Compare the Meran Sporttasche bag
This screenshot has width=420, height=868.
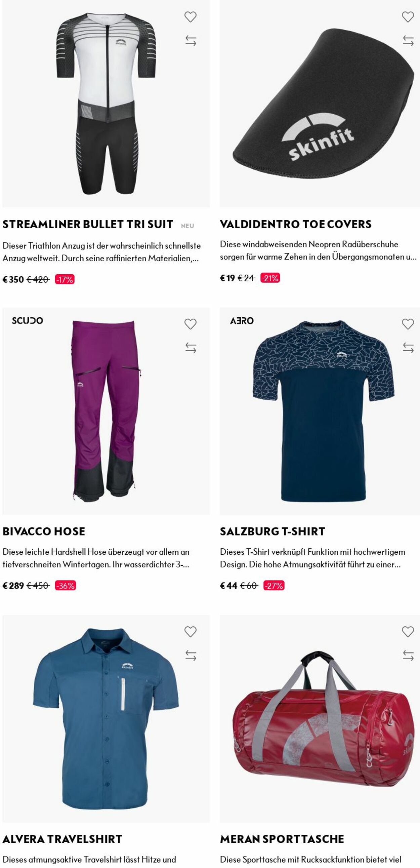(x=408, y=656)
